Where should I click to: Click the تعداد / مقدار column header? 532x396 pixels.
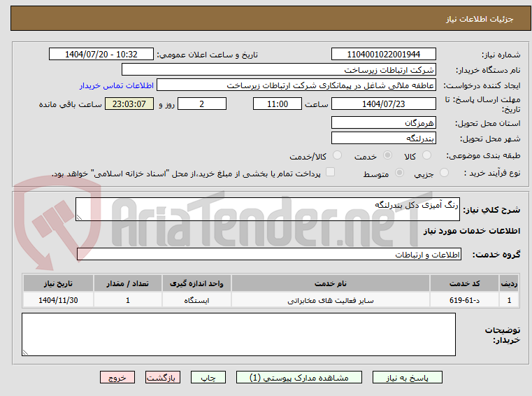127,283
